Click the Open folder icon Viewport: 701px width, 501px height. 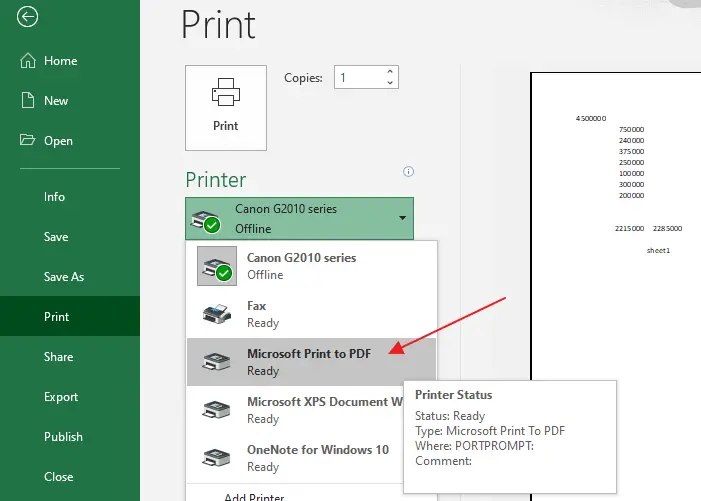[x=27, y=141]
